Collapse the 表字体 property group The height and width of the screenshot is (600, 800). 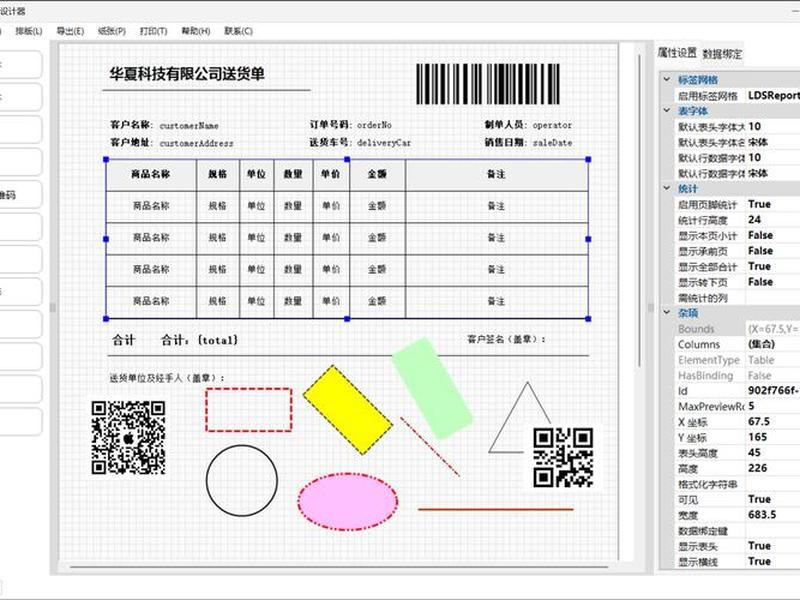666,110
